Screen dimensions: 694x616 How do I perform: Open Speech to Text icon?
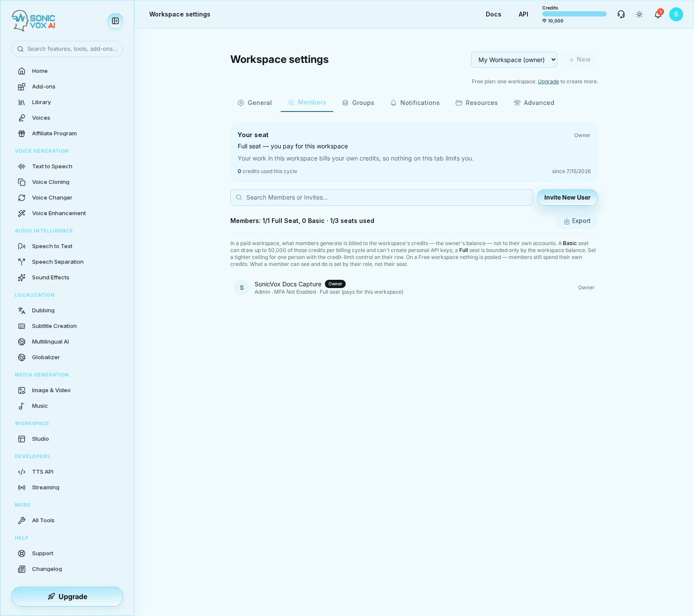(x=22, y=246)
